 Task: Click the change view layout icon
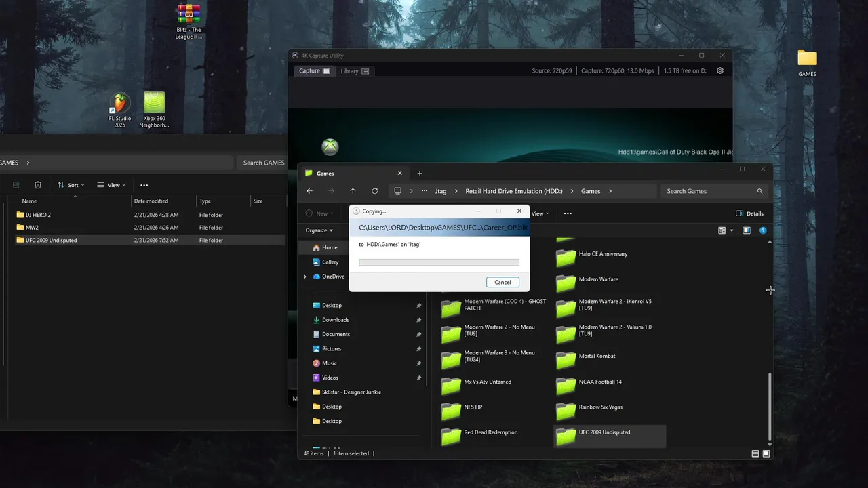722,230
